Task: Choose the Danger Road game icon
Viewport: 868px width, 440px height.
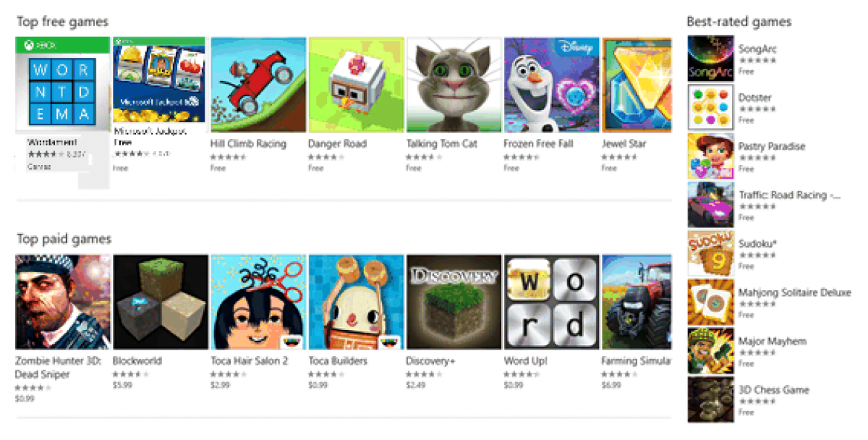Action: coord(356,85)
